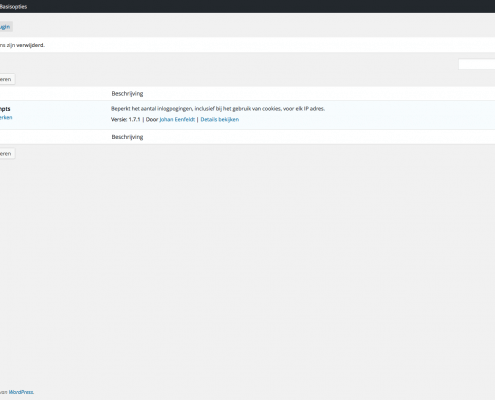
Task: Click the apply button above the plugin table
Action: pyautogui.click(x=7, y=79)
